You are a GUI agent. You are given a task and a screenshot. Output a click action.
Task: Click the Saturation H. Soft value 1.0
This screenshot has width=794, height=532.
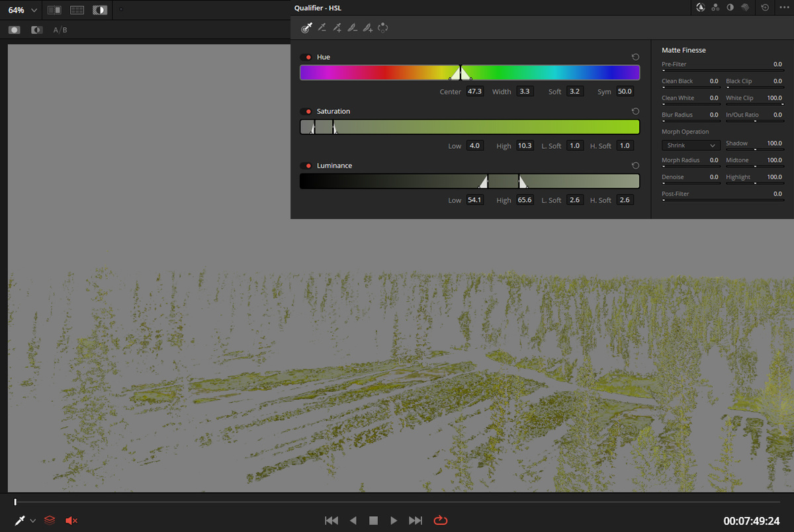click(625, 146)
